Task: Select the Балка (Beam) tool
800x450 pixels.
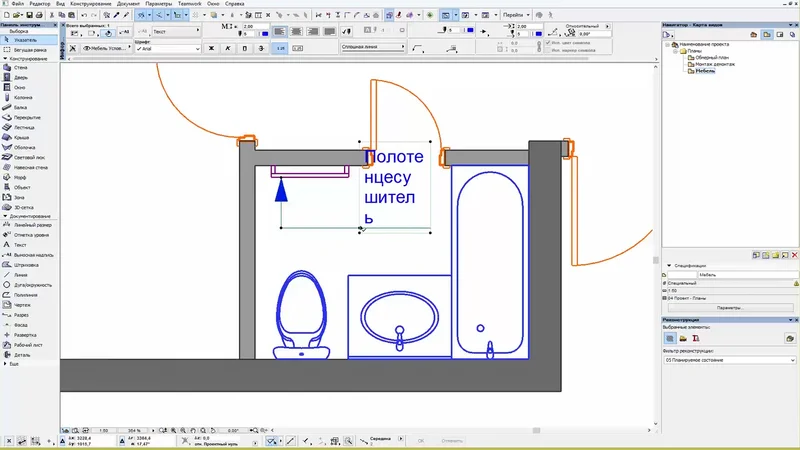Action: pyautogui.click(x=20, y=108)
